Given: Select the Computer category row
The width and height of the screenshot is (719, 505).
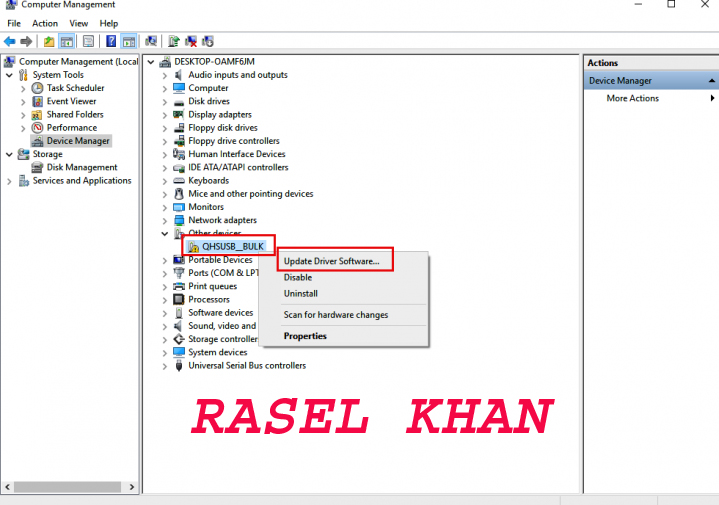Looking at the screenshot, I should (208, 88).
